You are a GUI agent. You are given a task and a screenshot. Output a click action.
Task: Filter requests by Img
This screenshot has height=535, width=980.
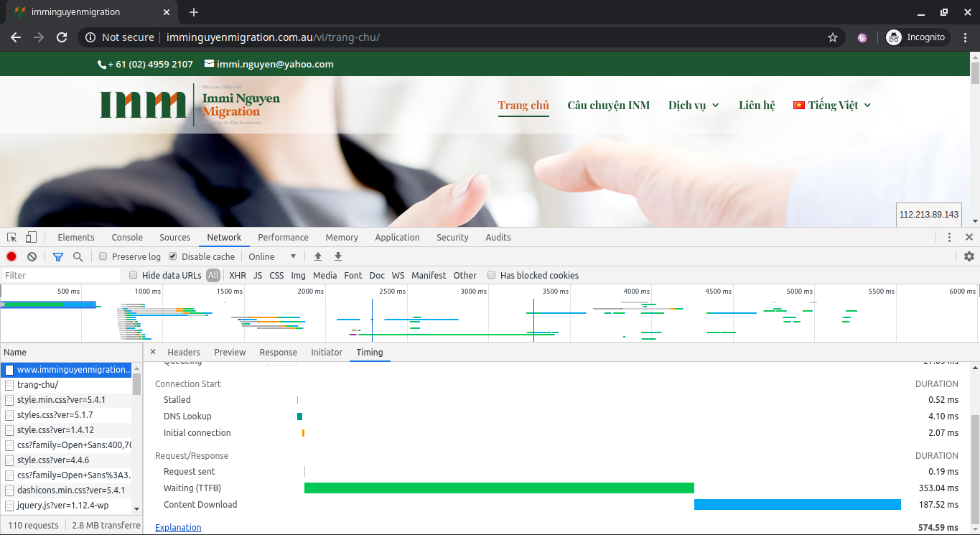tap(298, 275)
